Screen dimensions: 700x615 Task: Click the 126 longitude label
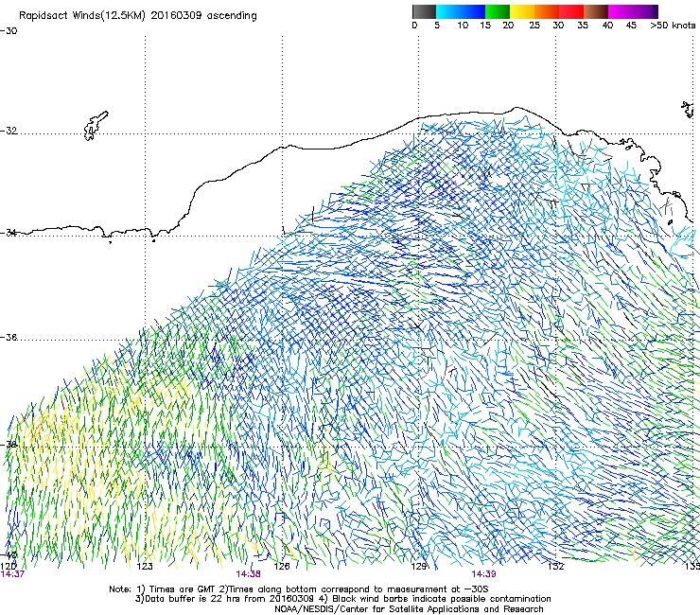[x=282, y=567]
